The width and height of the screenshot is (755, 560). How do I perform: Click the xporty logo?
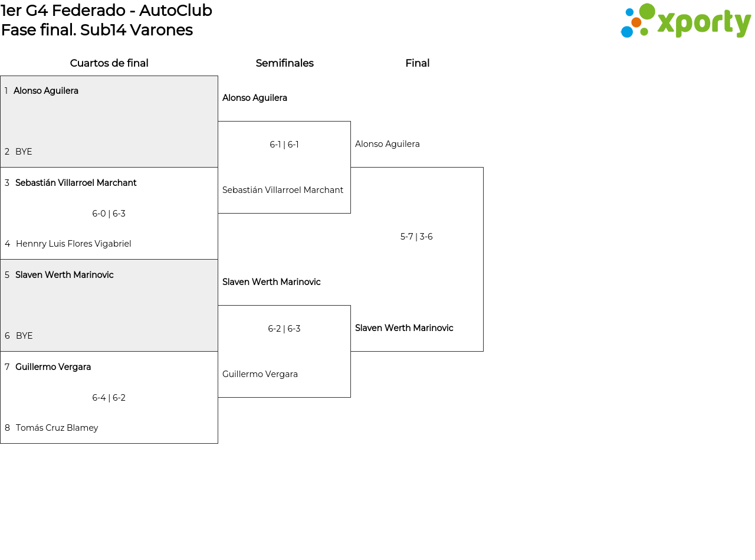click(685, 21)
